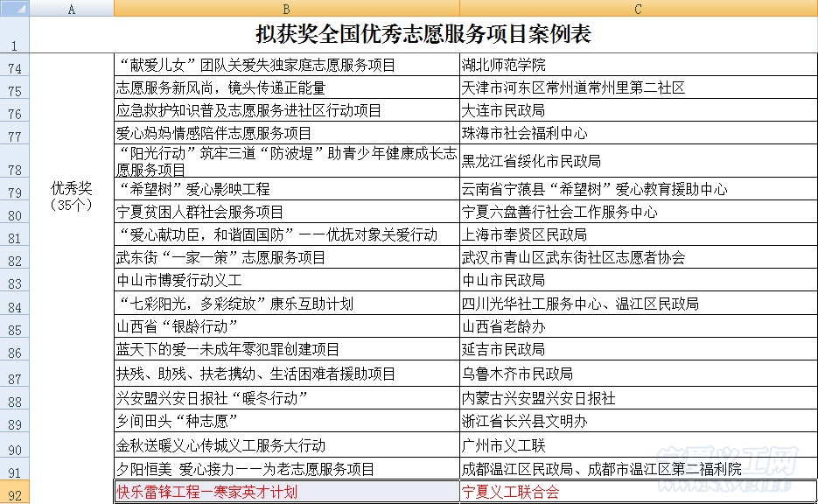The image size is (818, 504).
Task: Select red cell 宁夏义工联合会
Action: click(639, 492)
